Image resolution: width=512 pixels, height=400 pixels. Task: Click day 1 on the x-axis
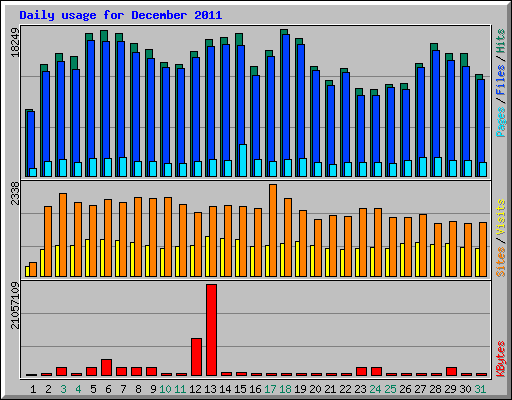click(33, 389)
